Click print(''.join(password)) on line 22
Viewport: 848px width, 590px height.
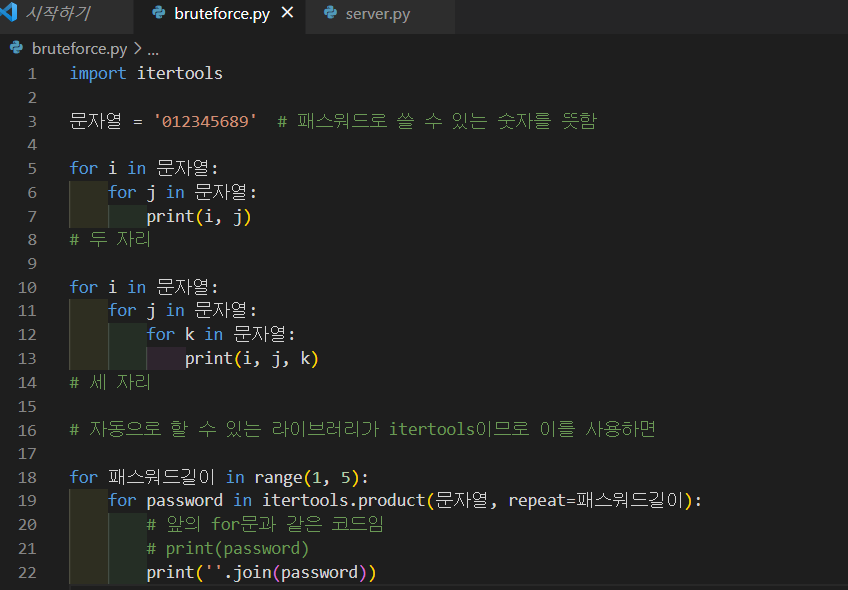pos(261,572)
